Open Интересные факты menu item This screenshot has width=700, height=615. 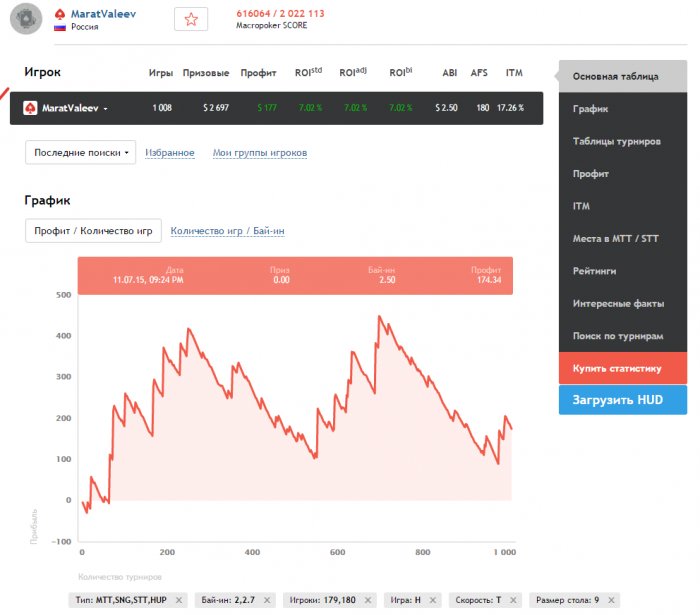(623, 303)
